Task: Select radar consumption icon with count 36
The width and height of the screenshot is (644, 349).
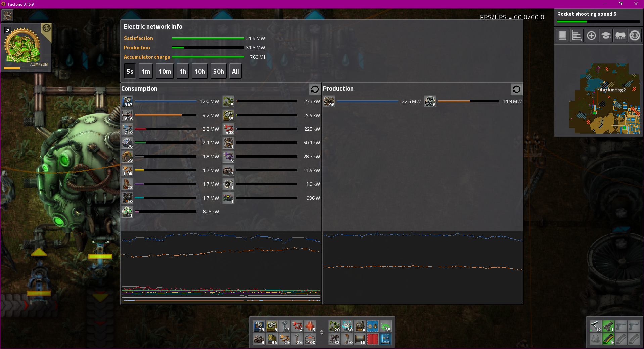Action: tap(127, 143)
